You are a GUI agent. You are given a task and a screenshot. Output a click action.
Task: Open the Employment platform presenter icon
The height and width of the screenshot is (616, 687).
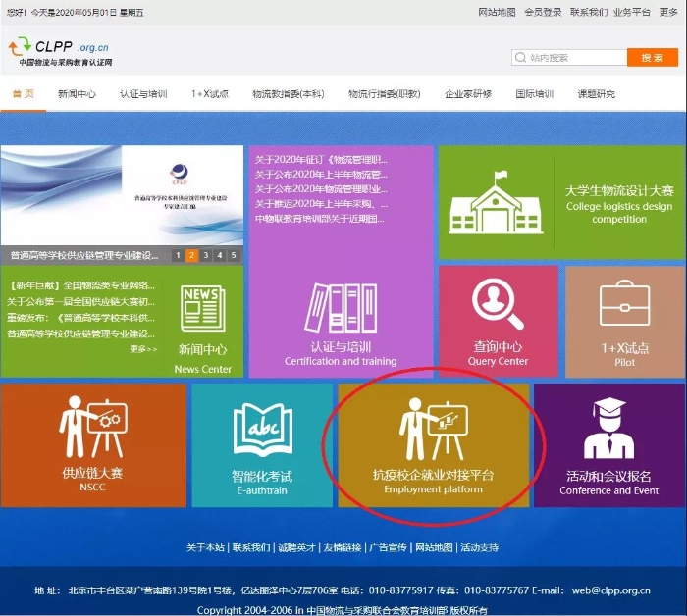tap(433, 431)
